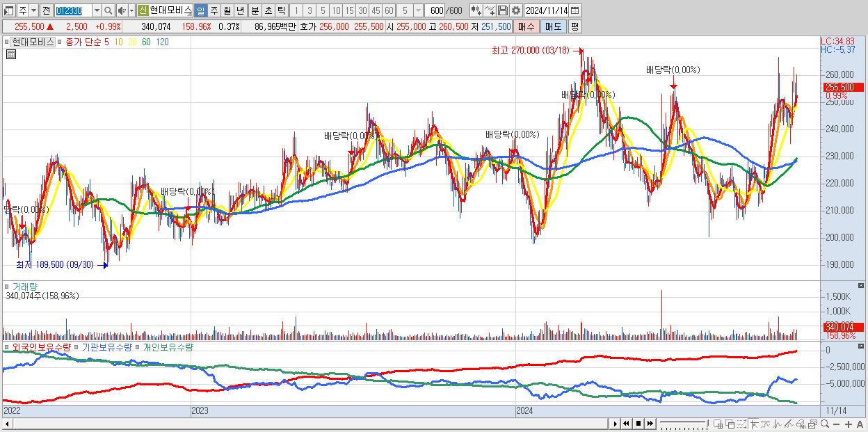Select interval 10 tab

pyautogui.click(x=336, y=10)
